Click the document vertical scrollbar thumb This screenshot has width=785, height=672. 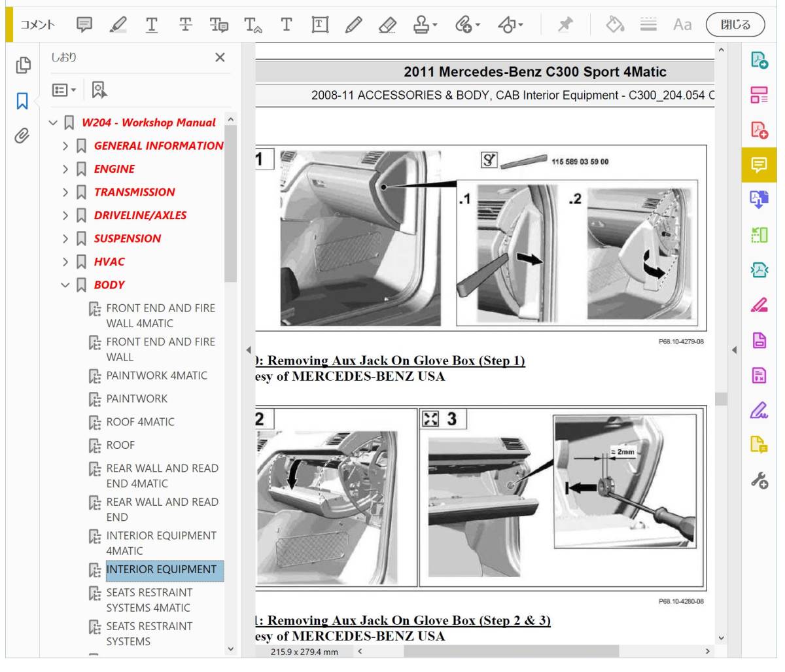point(721,399)
